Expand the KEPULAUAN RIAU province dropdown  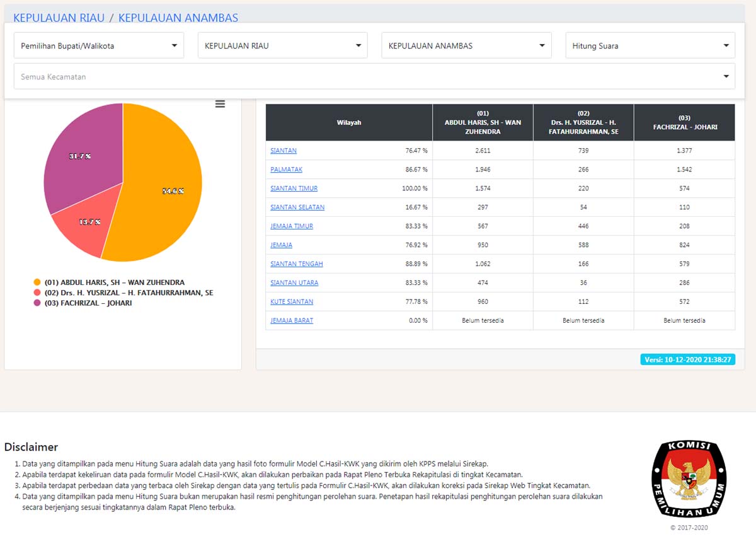click(x=282, y=46)
